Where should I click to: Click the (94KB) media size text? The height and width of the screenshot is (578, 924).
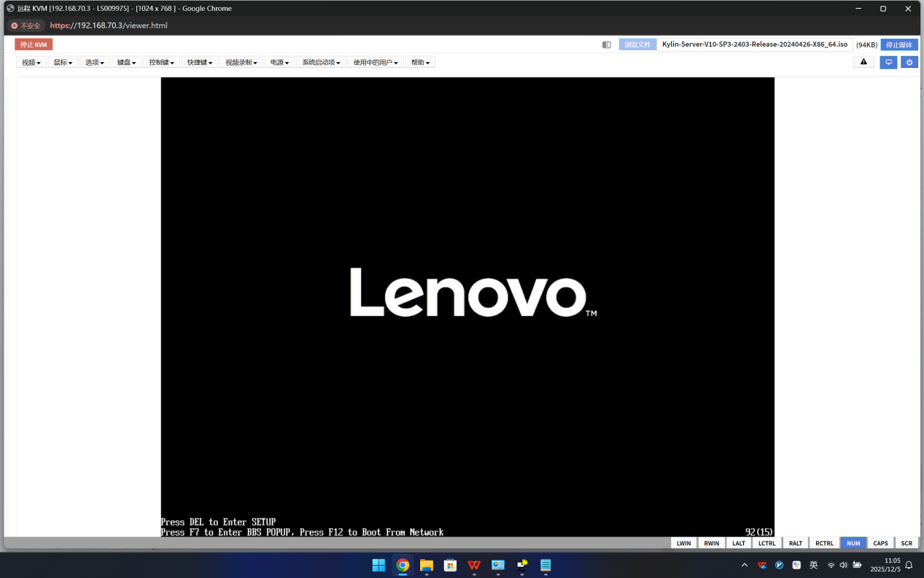tap(866, 45)
